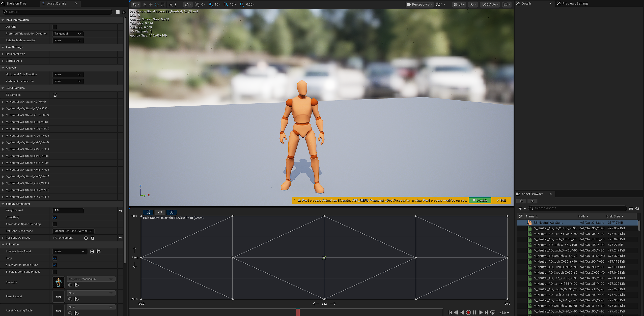Expand the Horizontal Axis settings
This screenshot has width=644, height=316.
coord(3,54)
